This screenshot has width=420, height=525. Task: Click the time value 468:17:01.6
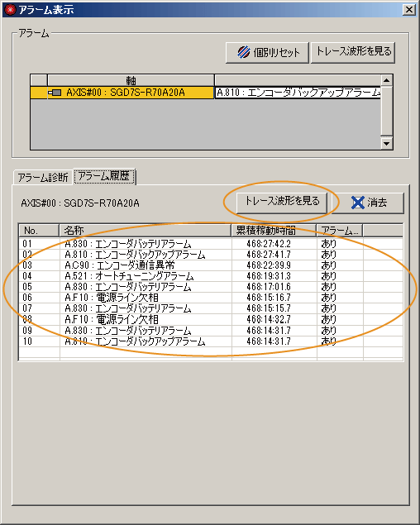(269, 287)
